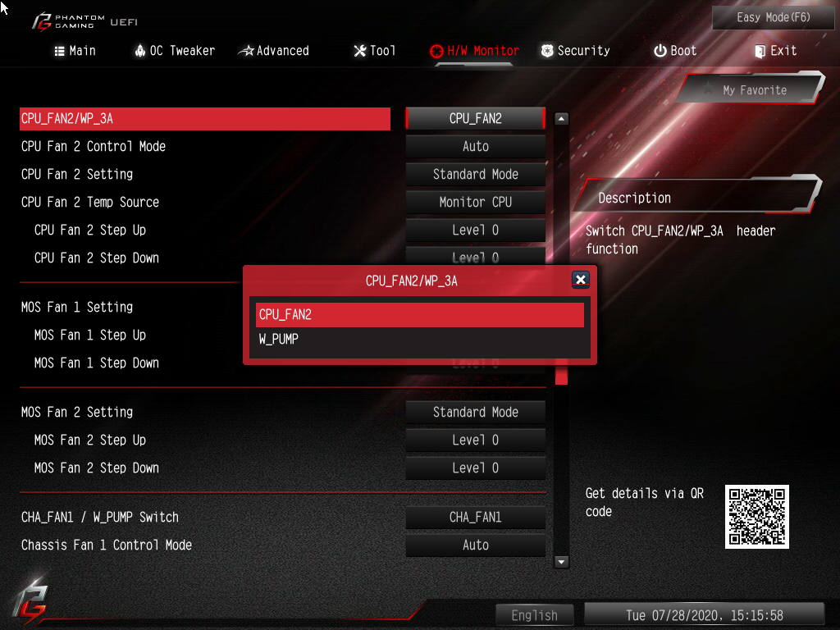Click the OC Tweaker rocket icon

coord(139,51)
